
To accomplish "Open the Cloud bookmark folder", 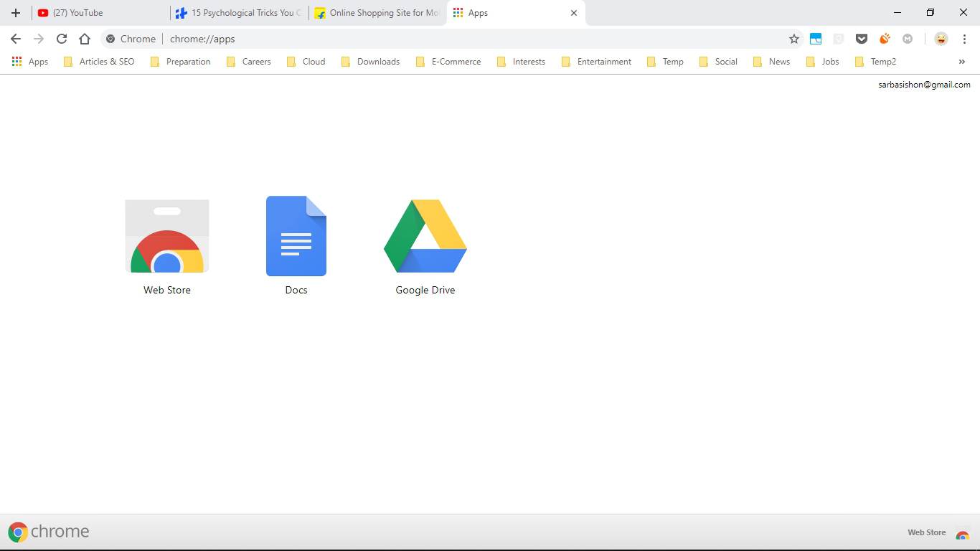I will pos(306,62).
